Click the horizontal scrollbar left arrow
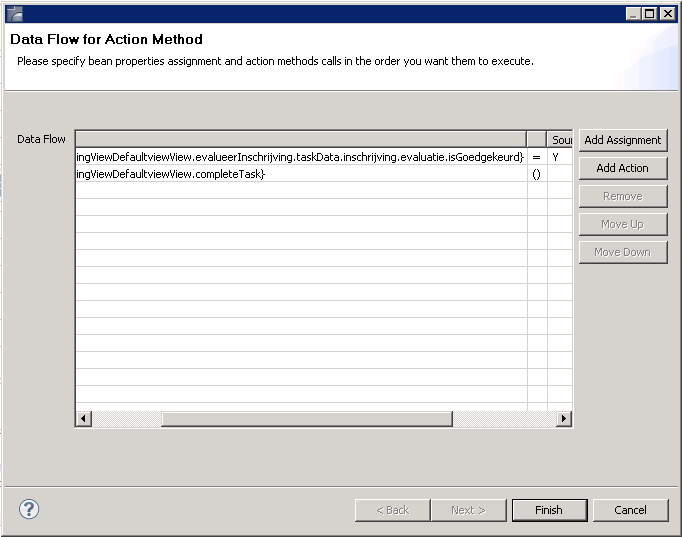Image resolution: width=682 pixels, height=537 pixels. coord(84,419)
